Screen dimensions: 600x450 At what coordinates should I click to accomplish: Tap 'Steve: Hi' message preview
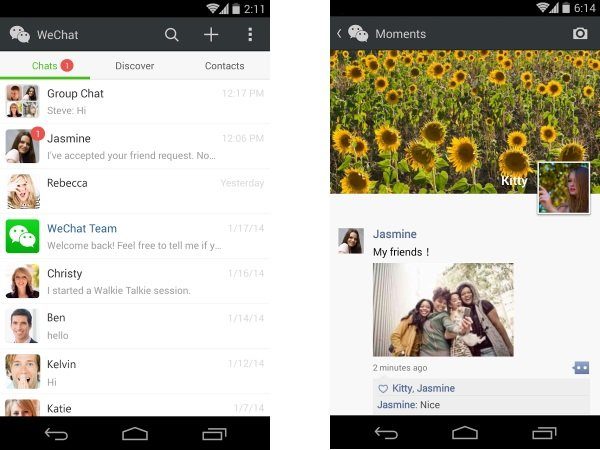pyautogui.click(x=67, y=111)
